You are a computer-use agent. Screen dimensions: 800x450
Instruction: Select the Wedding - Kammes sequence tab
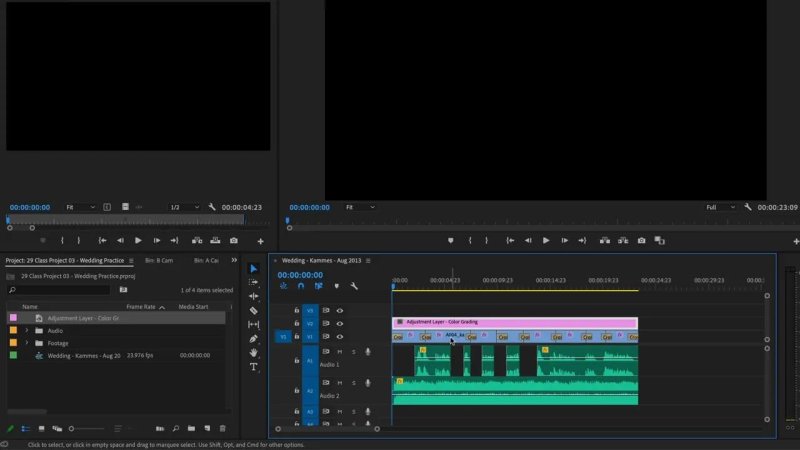coord(321,261)
